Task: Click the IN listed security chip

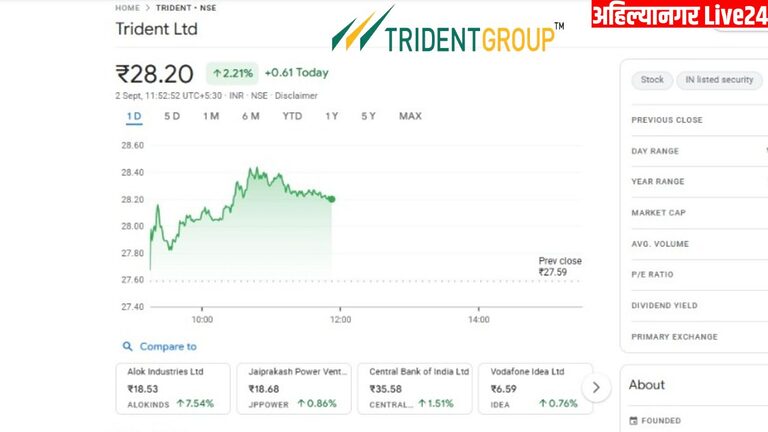Action: pos(719,80)
